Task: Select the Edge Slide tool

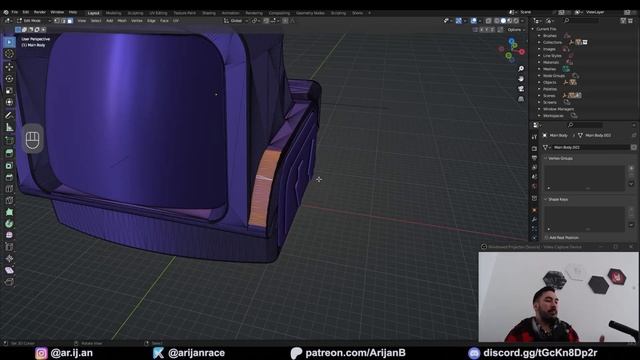Action: pyautogui.click(x=9, y=247)
